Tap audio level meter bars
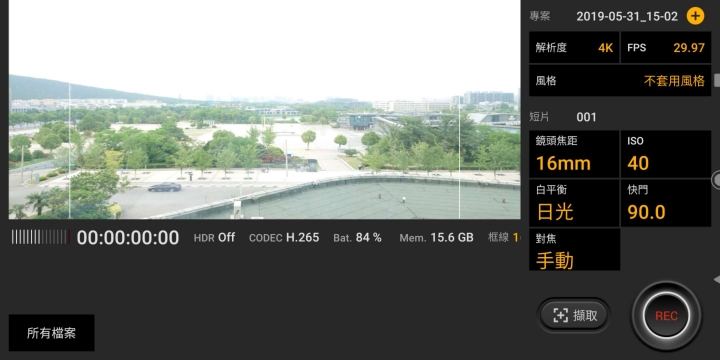This screenshot has height=360, width=720. [x=41, y=237]
